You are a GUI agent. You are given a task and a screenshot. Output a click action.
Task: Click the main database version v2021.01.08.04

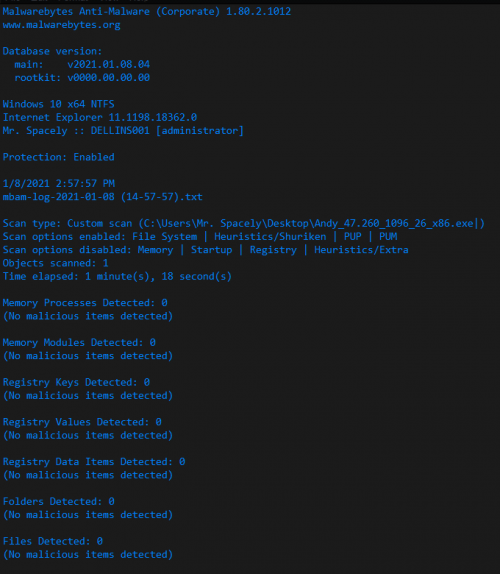point(109,64)
